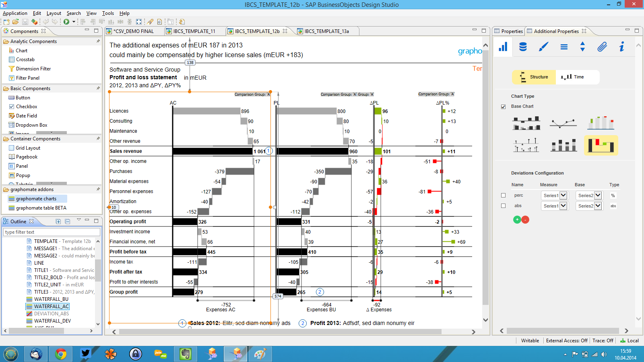The height and width of the screenshot is (362, 644).
Task: Enable the abs deviation checkbox
Action: [x=503, y=206]
